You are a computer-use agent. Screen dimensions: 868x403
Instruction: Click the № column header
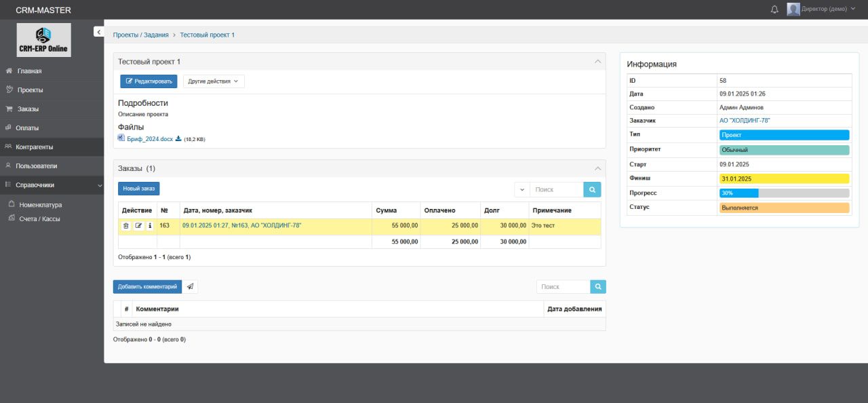coord(167,210)
